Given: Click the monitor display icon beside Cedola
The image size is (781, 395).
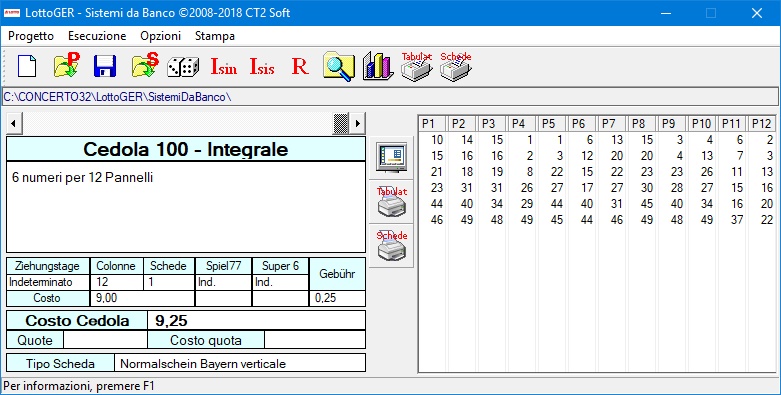Looking at the screenshot, I should 391,157.
